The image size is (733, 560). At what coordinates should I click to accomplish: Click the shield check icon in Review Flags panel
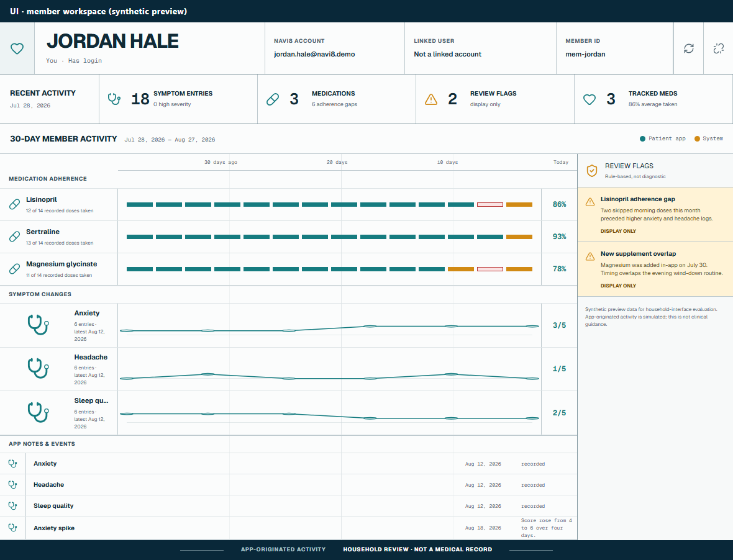[x=592, y=171]
